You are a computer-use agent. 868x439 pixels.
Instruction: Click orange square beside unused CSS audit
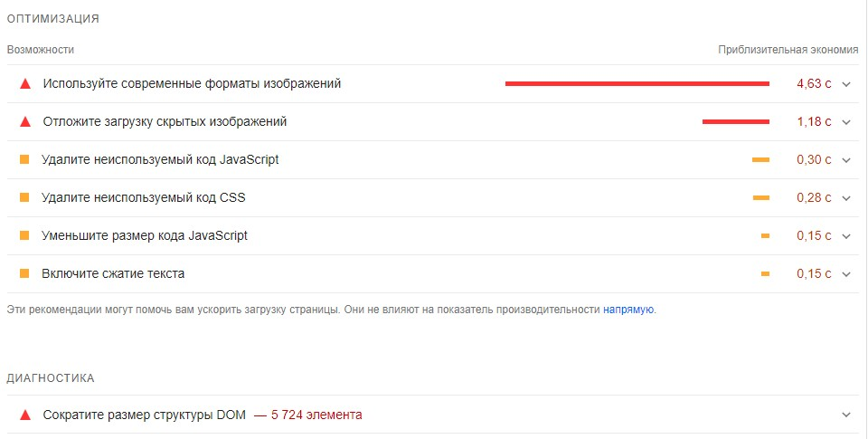pos(24,198)
